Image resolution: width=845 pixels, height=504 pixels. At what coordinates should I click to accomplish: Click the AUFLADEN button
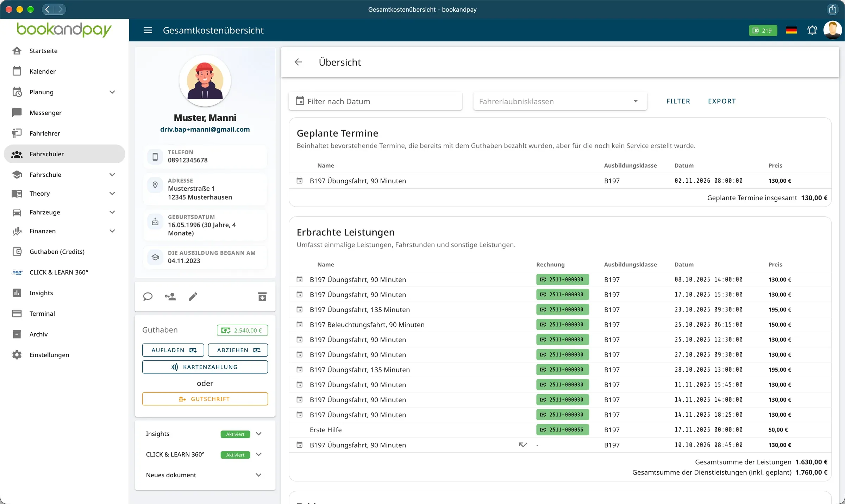click(x=173, y=350)
